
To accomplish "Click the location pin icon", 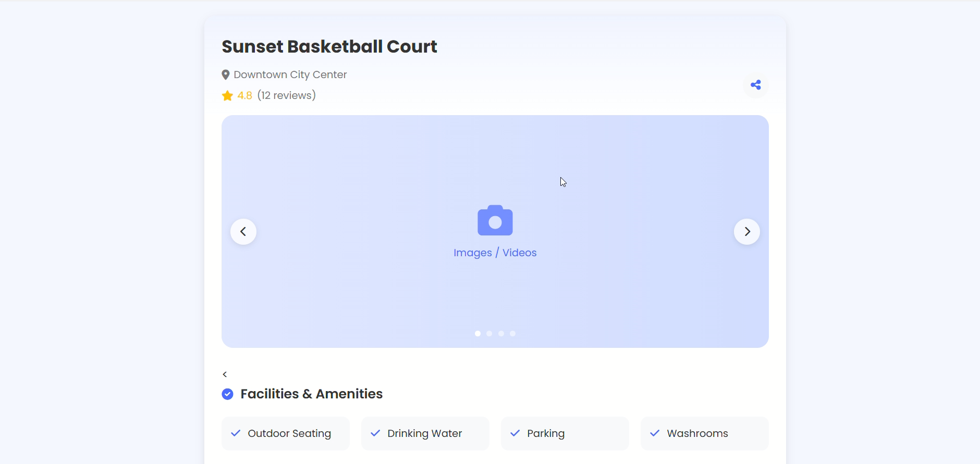I will click(226, 75).
